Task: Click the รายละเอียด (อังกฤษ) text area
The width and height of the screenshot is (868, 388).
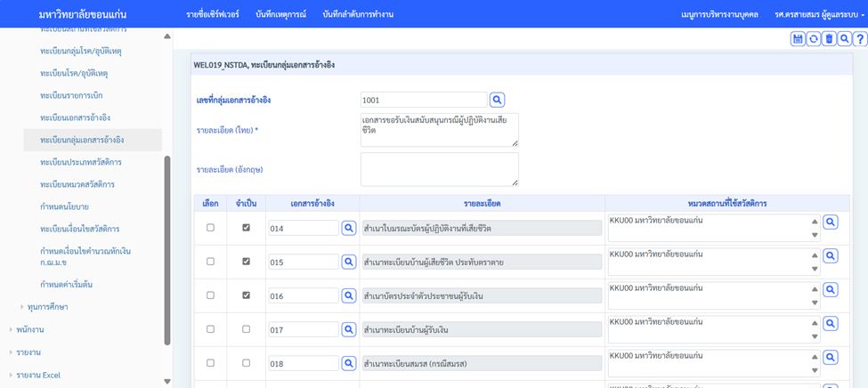Action: point(439,169)
